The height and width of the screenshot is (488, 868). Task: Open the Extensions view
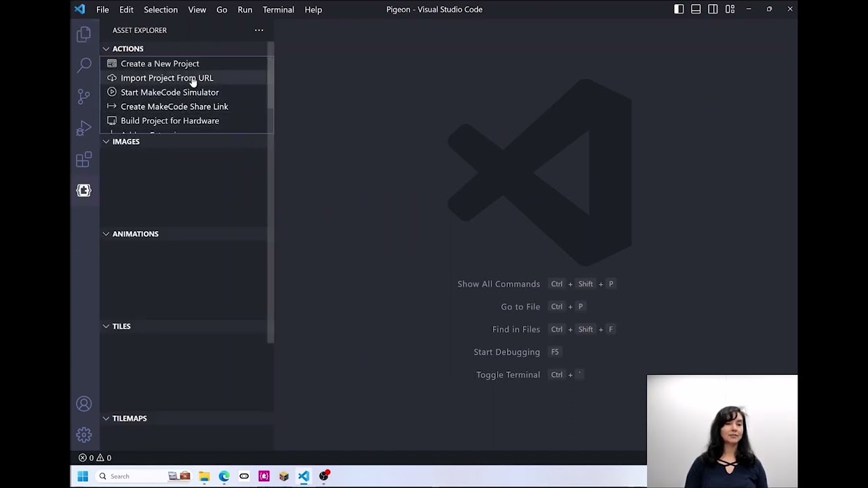(84, 159)
